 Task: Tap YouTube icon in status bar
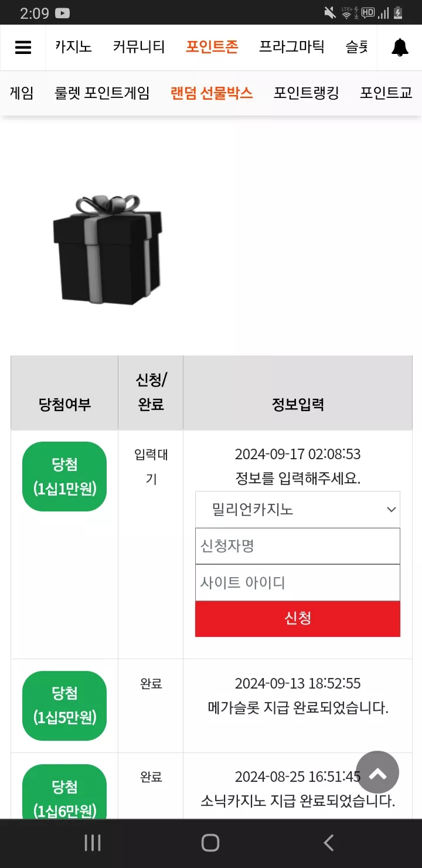(x=63, y=13)
